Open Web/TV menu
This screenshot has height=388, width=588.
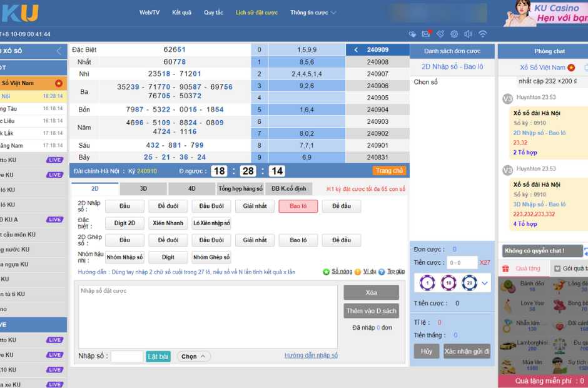(150, 13)
